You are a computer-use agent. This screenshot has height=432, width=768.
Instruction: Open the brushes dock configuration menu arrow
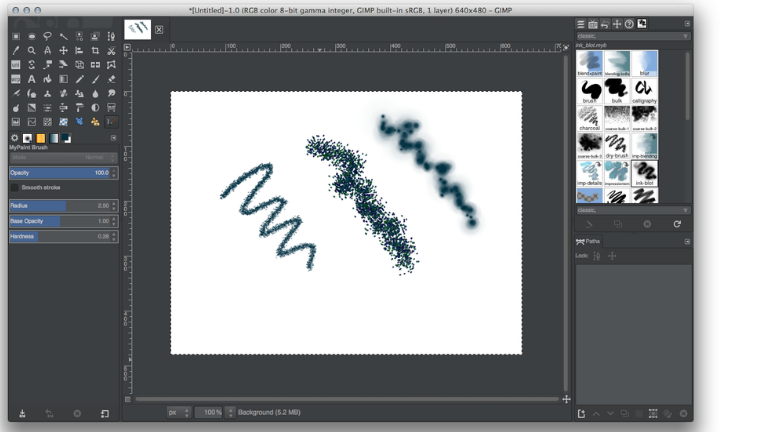click(x=687, y=24)
